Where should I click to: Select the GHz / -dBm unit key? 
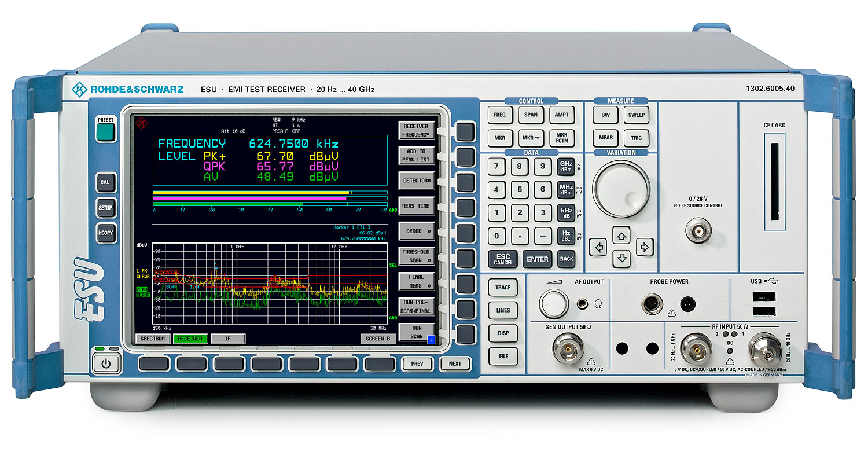(x=566, y=167)
